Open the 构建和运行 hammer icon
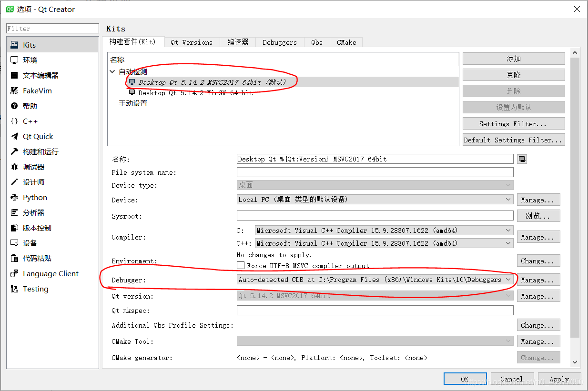 [x=14, y=151]
